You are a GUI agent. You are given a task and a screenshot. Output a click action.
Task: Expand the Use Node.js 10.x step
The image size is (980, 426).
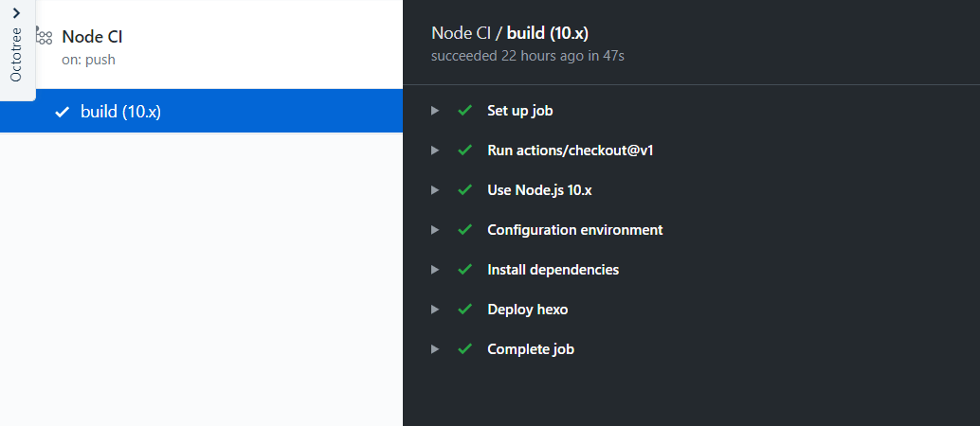435,190
